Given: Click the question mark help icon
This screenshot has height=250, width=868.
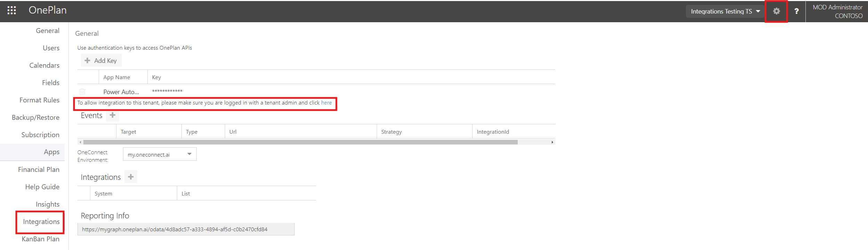Looking at the screenshot, I should pos(796,11).
